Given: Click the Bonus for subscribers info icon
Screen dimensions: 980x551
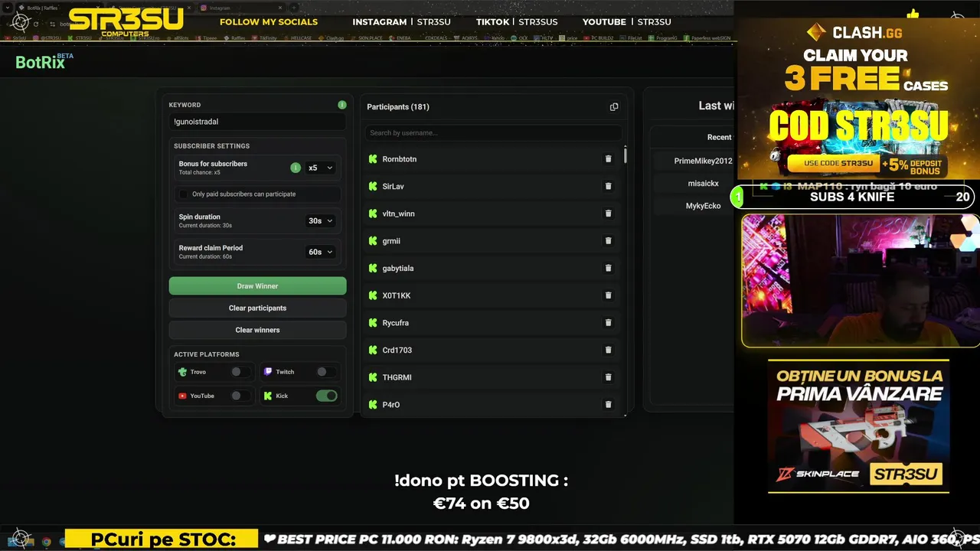Looking at the screenshot, I should click(296, 168).
